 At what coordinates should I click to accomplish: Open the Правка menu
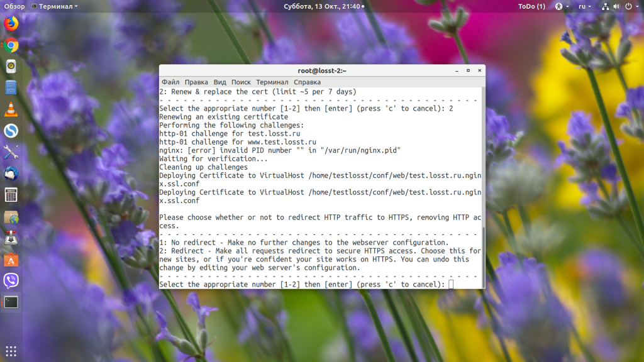(x=196, y=82)
